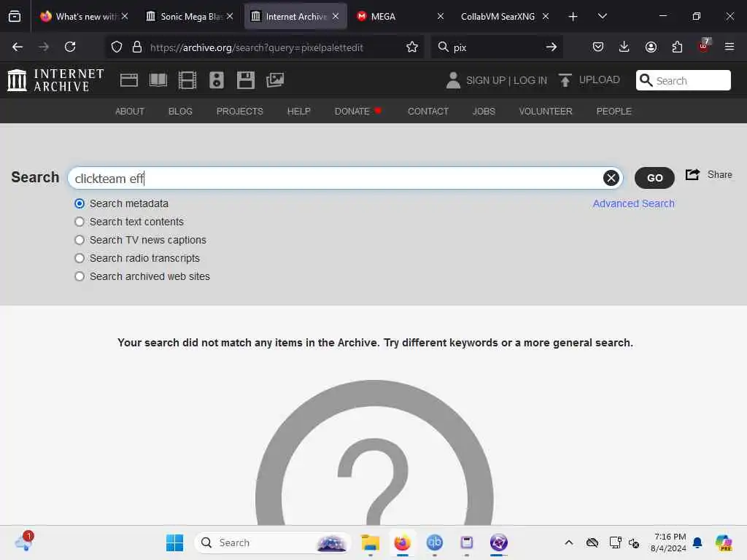Screen dimensions: 747x560
Task: Open Firefox account icon
Action: click(651, 47)
